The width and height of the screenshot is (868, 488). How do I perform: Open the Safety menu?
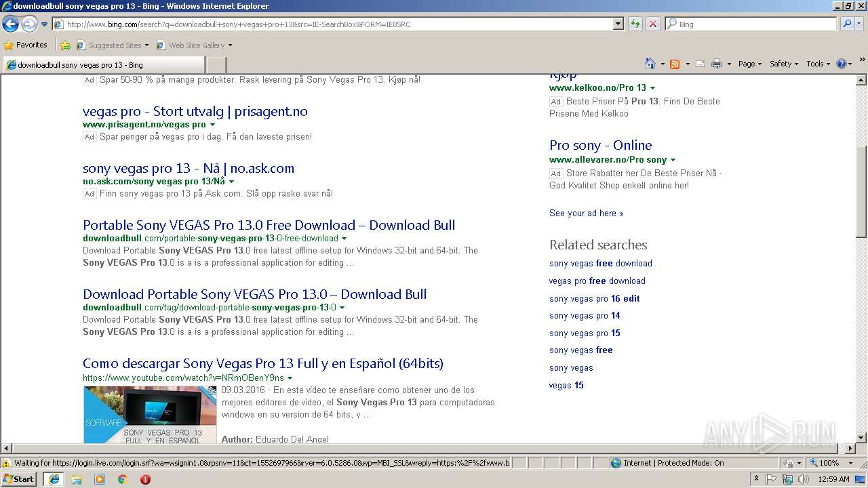(x=784, y=64)
